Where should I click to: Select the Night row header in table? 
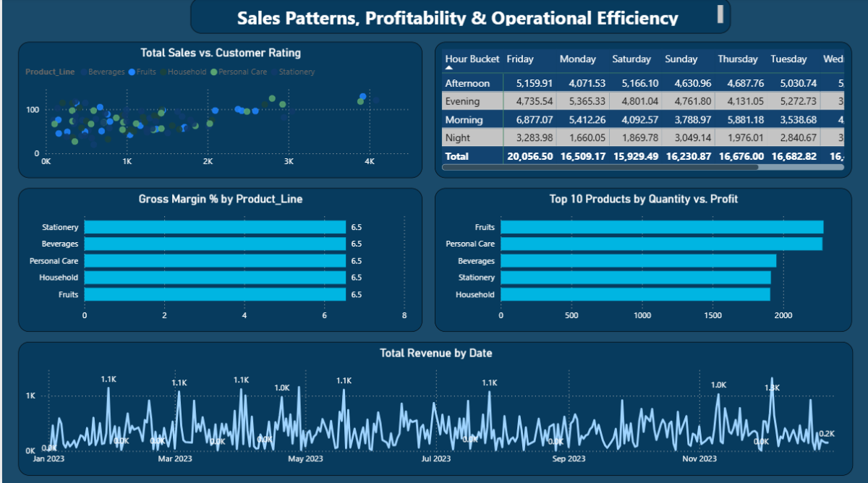click(458, 137)
